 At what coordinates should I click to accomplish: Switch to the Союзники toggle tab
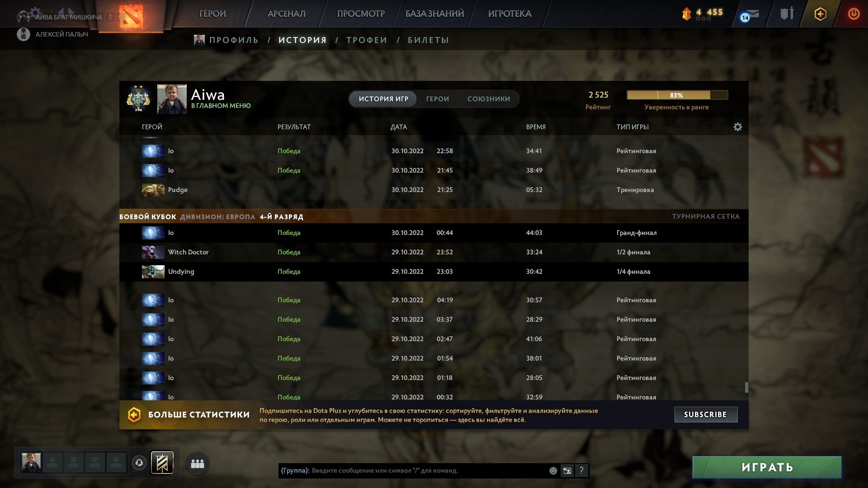point(489,99)
